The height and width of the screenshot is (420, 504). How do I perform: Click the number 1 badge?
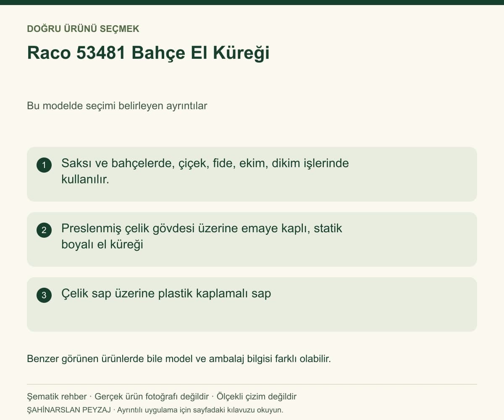(x=44, y=165)
